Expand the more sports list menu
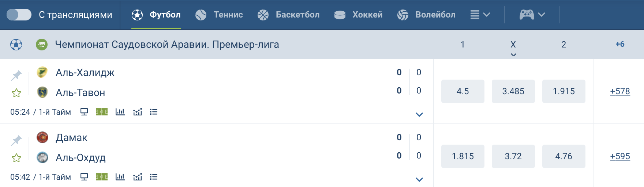644x187 pixels. pos(480,15)
